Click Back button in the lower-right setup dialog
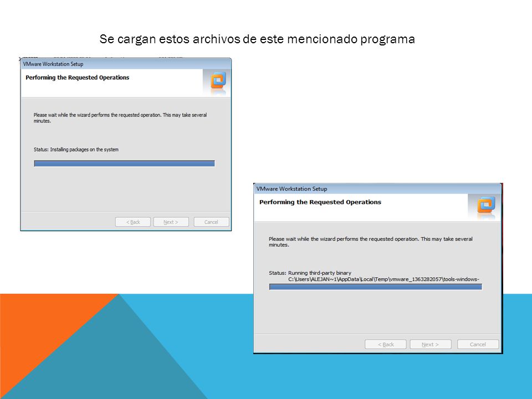 [x=386, y=344]
